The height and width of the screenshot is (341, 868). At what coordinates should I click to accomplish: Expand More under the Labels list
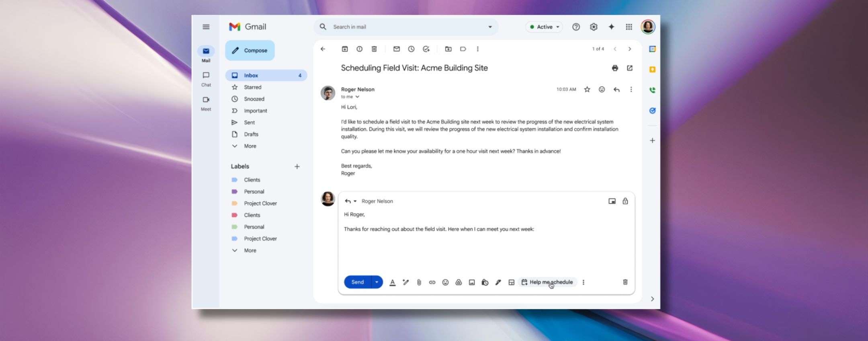pos(250,251)
